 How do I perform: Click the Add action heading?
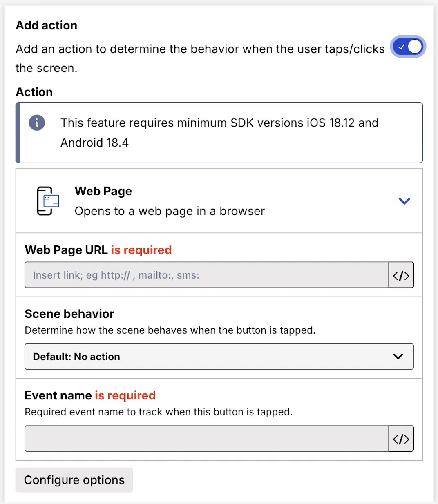[47, 25]
